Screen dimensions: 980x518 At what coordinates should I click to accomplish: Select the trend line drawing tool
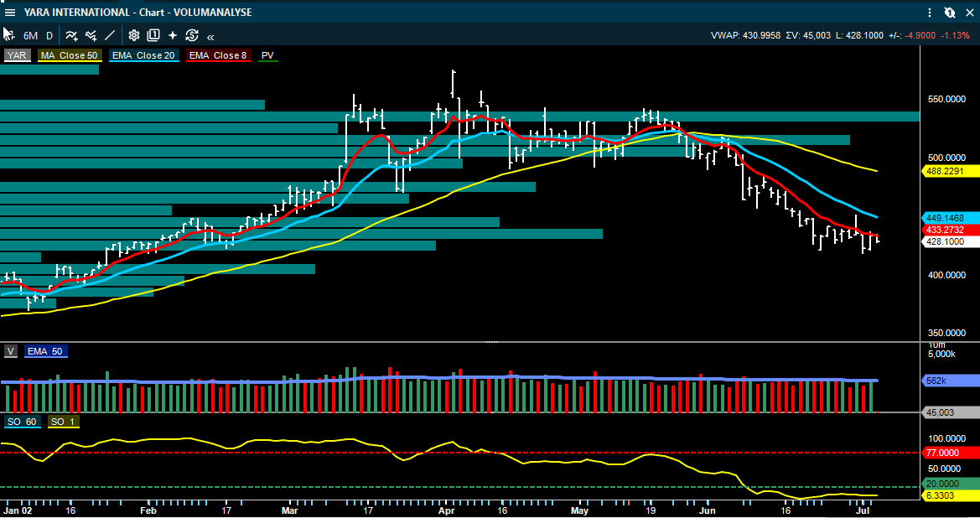click(110, 35)
